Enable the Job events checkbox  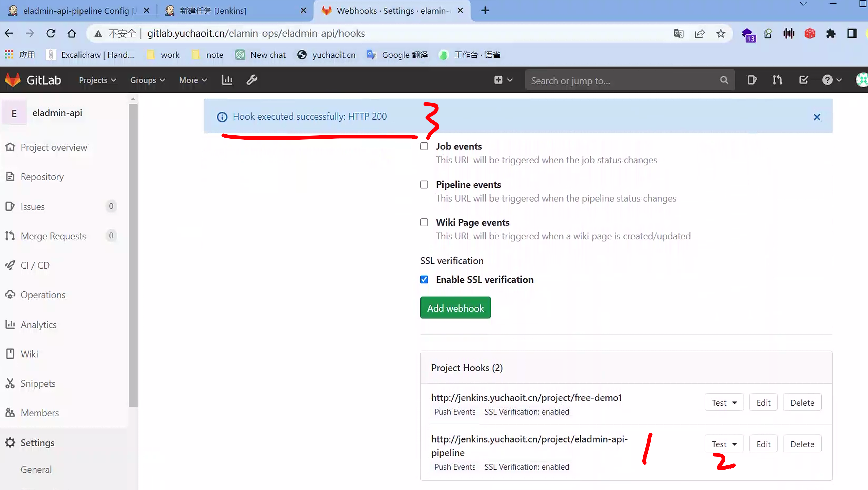point(424,146)
